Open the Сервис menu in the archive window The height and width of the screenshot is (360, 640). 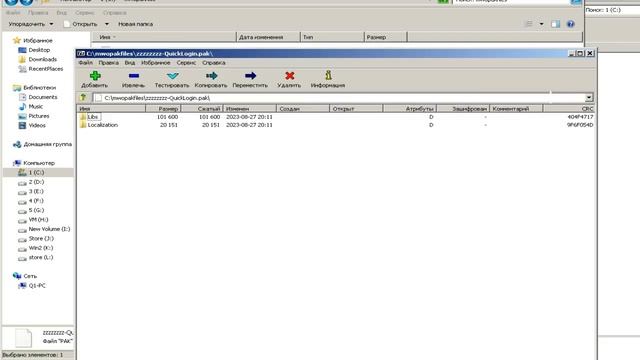coord(186,62)
